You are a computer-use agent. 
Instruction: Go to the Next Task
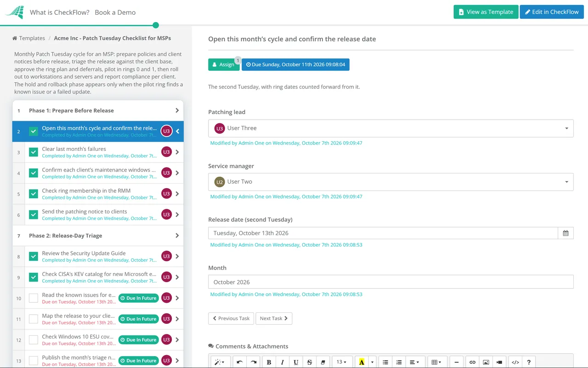[274, 318]
